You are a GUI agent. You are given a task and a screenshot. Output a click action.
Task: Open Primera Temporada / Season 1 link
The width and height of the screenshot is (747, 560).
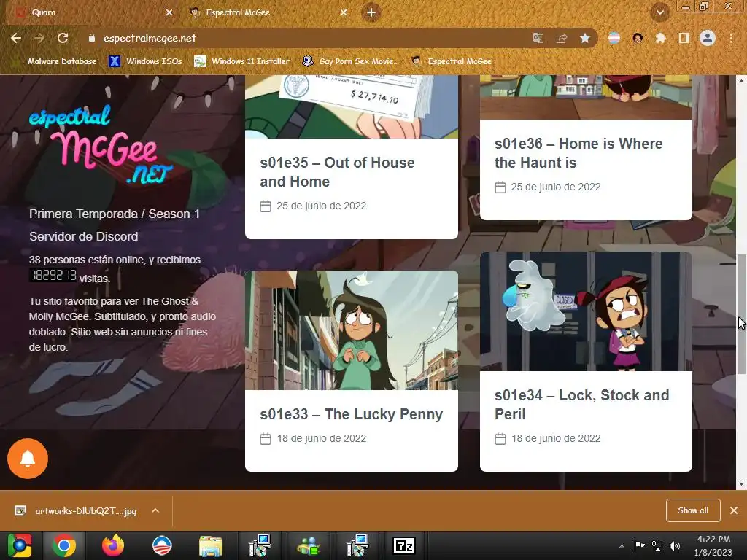115,214
